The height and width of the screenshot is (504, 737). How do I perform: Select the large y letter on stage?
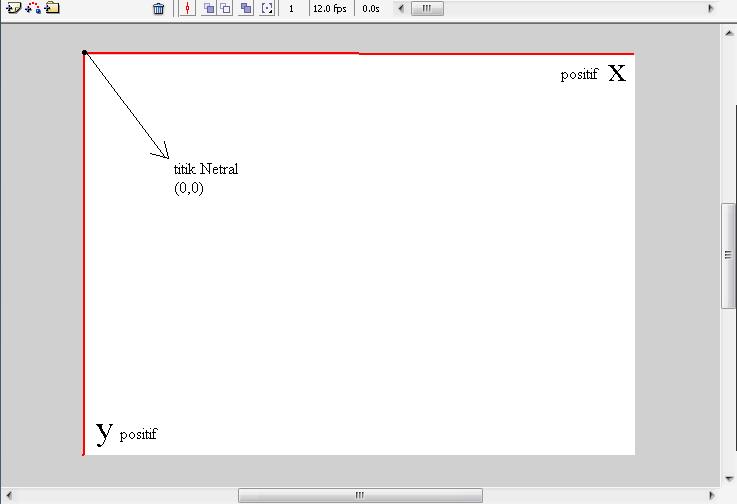104,433
